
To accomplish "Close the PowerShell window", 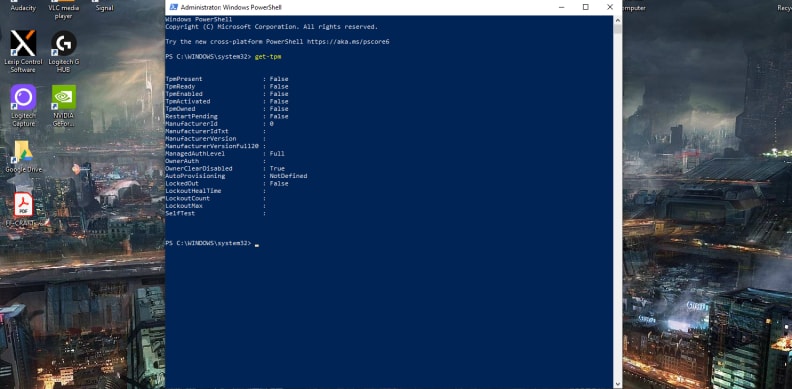I will 610,7.
